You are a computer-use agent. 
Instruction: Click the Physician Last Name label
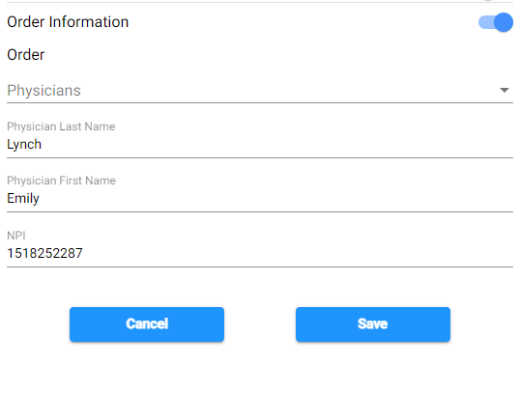coord(61,126)
